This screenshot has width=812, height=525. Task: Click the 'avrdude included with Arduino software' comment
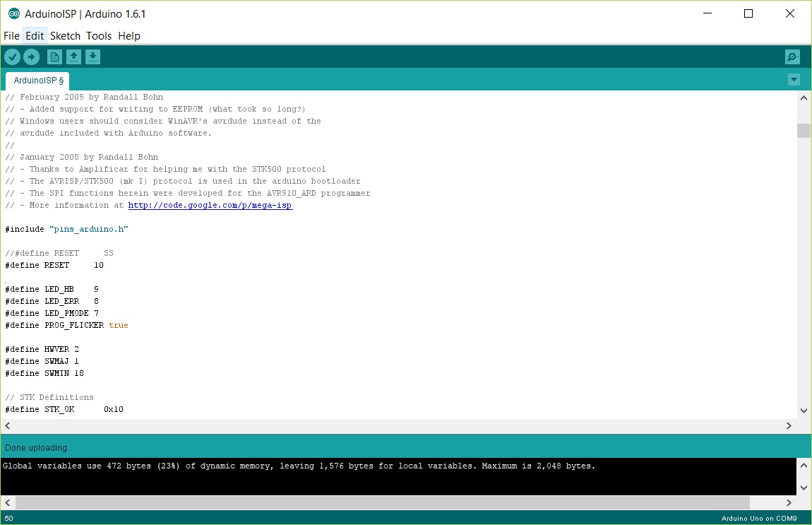(x=109, y=134)
